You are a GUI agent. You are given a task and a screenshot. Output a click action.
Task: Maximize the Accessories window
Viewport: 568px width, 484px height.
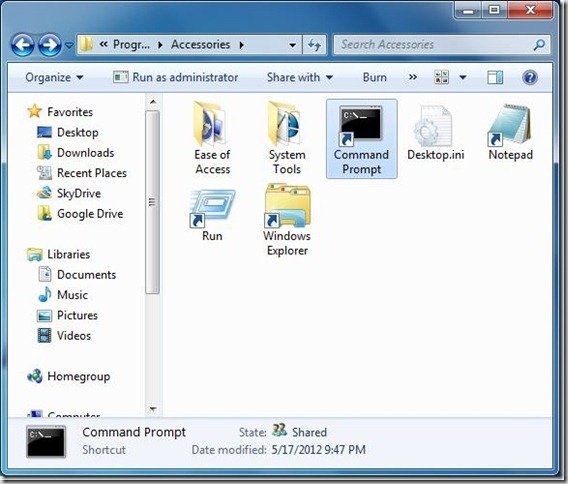pos(494,11)
